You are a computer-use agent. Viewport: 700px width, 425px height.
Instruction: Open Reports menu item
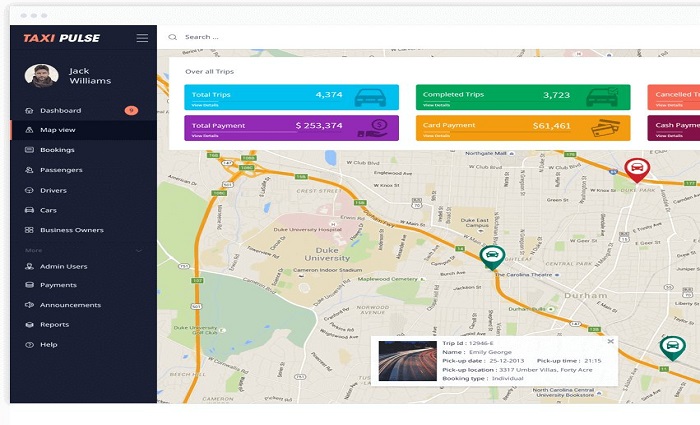pos(83,325)
